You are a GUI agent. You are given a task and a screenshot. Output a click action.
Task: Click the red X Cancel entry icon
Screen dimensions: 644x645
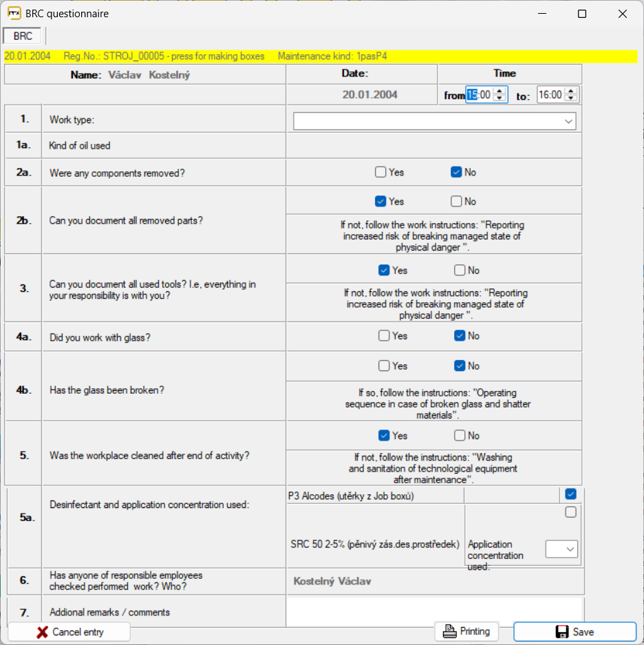click(x=42, y=632)
